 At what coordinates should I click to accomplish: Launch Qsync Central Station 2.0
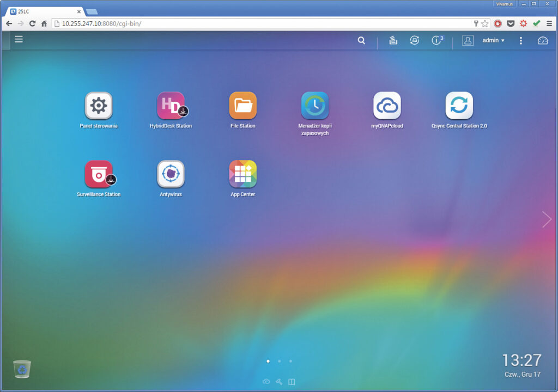[459, 106]
